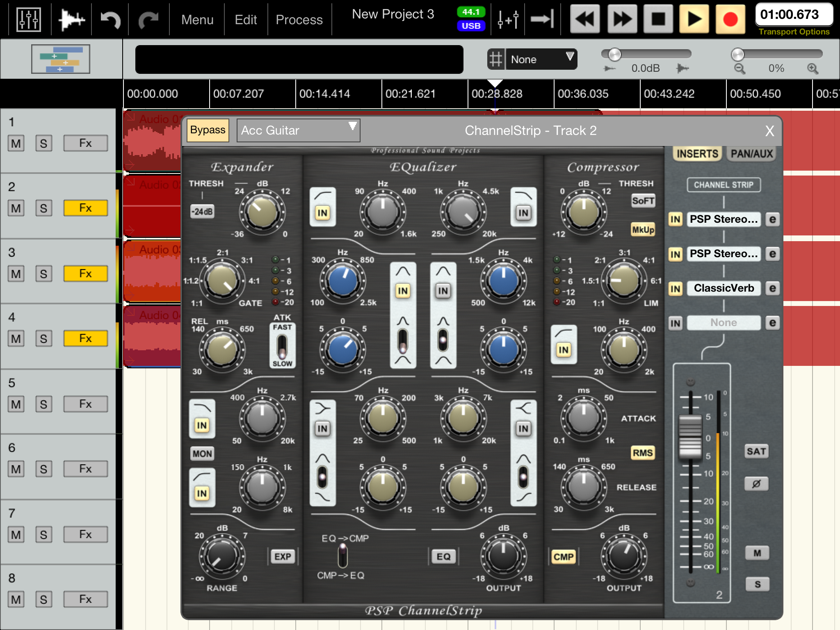This screenshot has width=840, height=630.
Task: Open the Acc Guitar preset dropdown
Action: [298, 130]
